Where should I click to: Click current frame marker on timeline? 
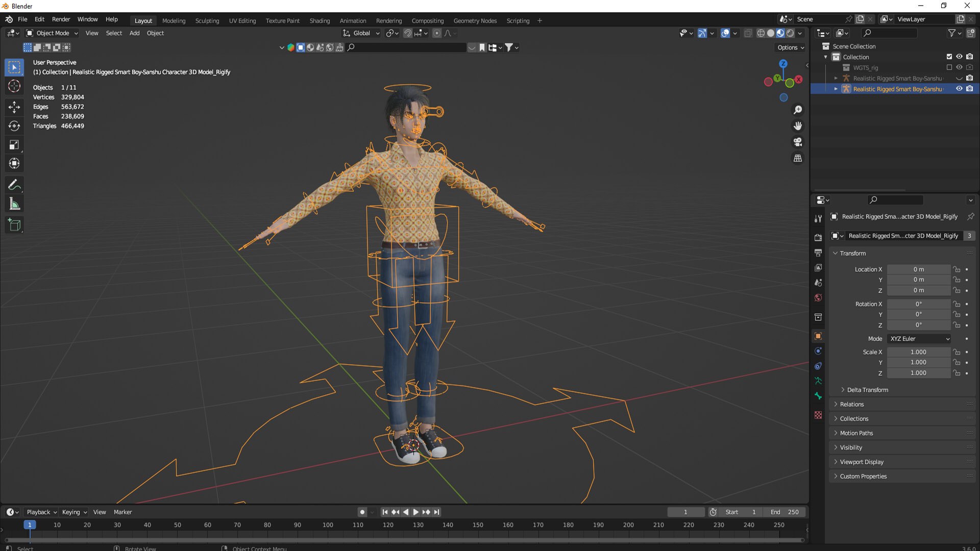[30, 525]
